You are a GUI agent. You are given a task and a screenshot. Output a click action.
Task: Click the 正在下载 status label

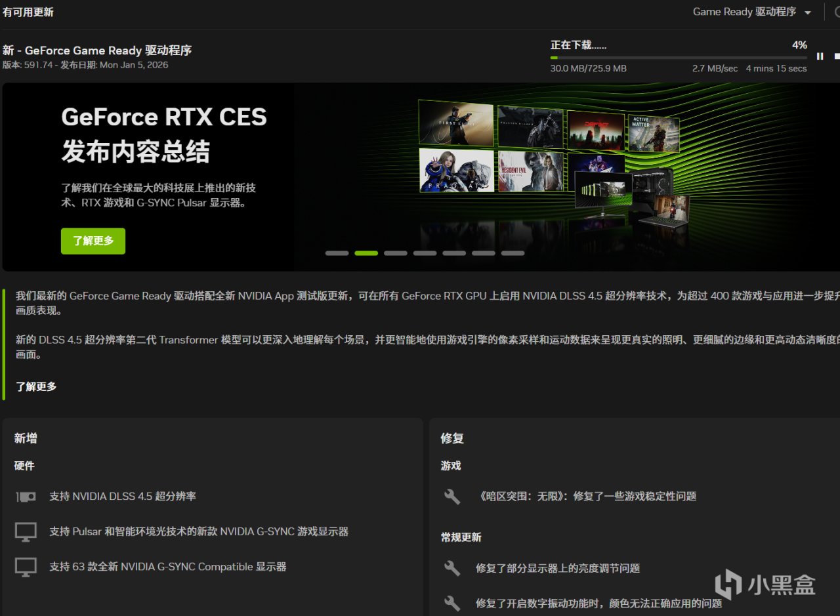[x=578, y=45]
